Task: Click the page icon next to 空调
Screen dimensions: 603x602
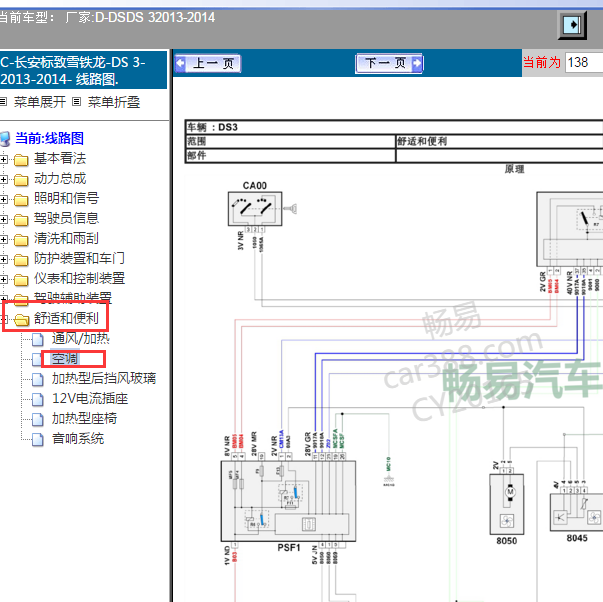Action: tap(37, 359)
